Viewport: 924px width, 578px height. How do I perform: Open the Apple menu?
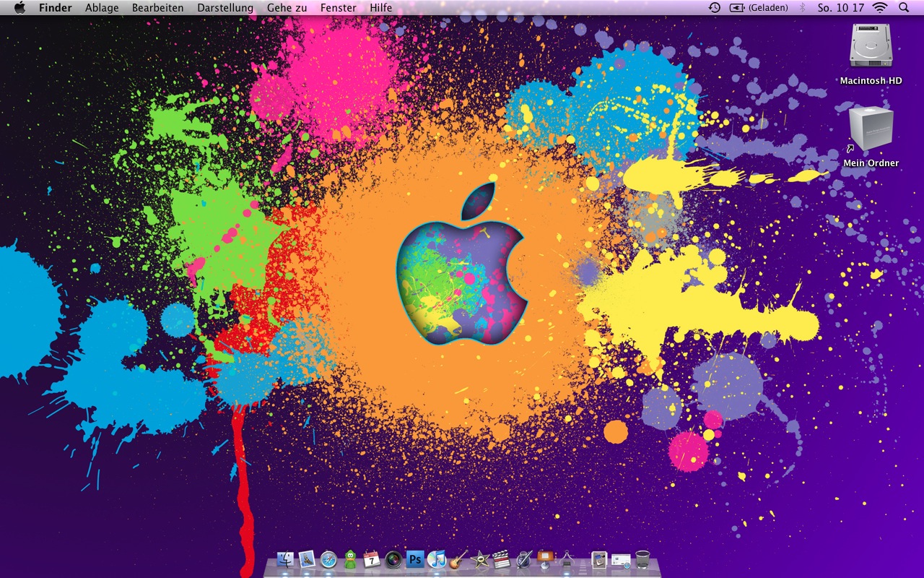click(x=19, y=8)
